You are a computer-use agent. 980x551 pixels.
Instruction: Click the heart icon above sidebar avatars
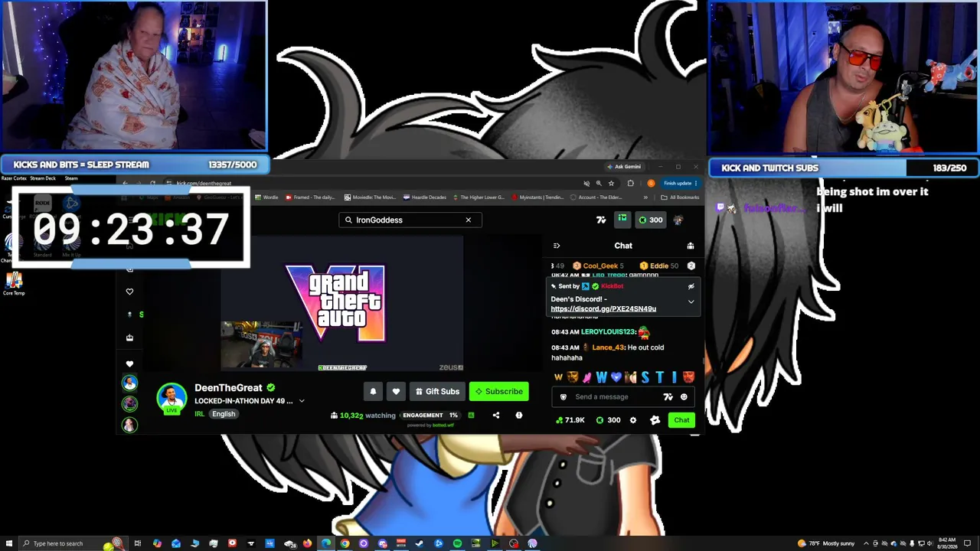click(129, 364)
